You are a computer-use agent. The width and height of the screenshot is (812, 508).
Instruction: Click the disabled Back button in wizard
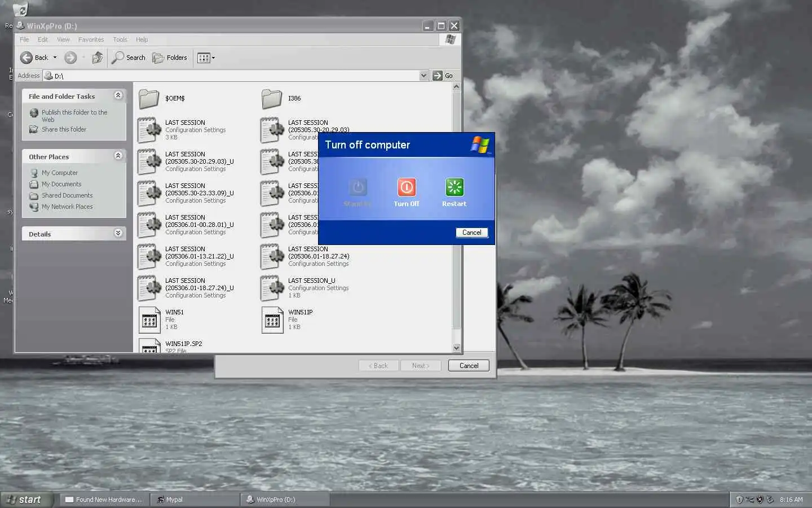(378, 366)
